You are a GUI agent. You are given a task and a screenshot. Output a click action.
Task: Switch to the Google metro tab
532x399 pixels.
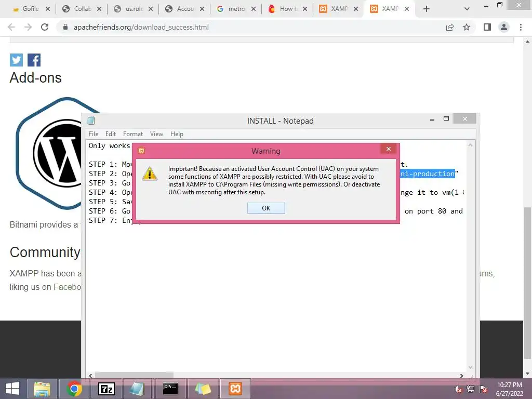click(x=232, y=9)
